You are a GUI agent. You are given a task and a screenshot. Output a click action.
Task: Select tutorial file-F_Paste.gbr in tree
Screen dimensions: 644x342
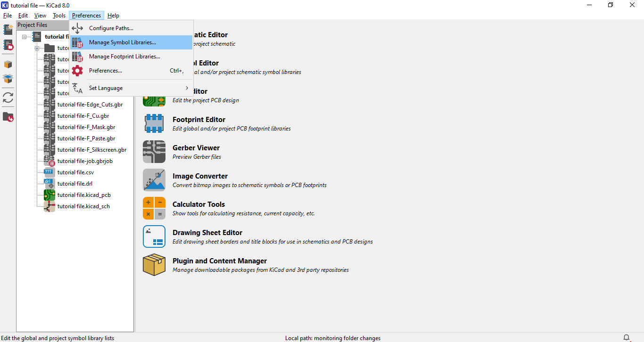pyautogui.click(x=86, y=138)
